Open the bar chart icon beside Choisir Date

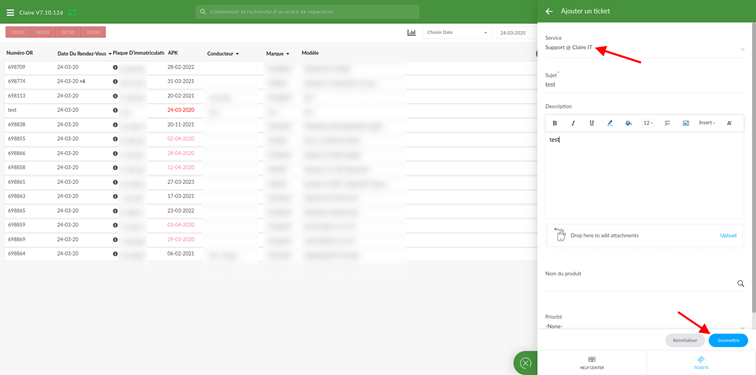click(411, 33)
